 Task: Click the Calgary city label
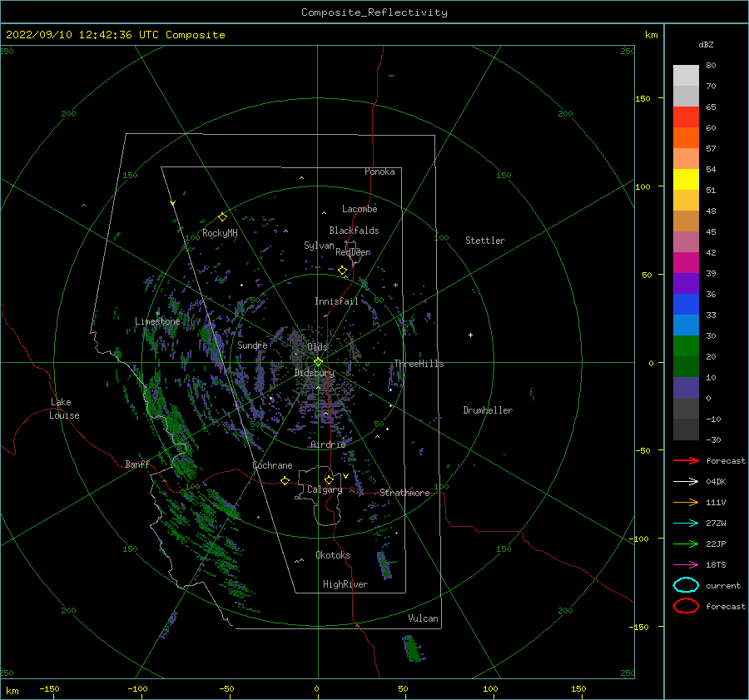tap(325, 489)
